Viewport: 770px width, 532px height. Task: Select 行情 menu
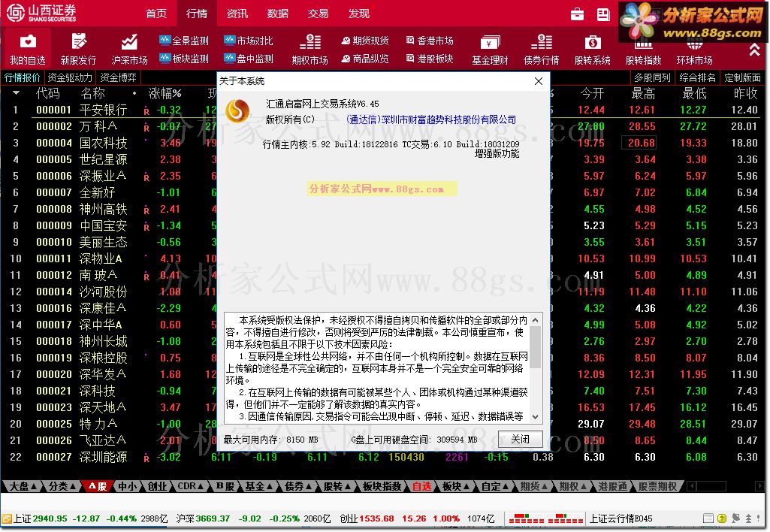tap(196, 14)
